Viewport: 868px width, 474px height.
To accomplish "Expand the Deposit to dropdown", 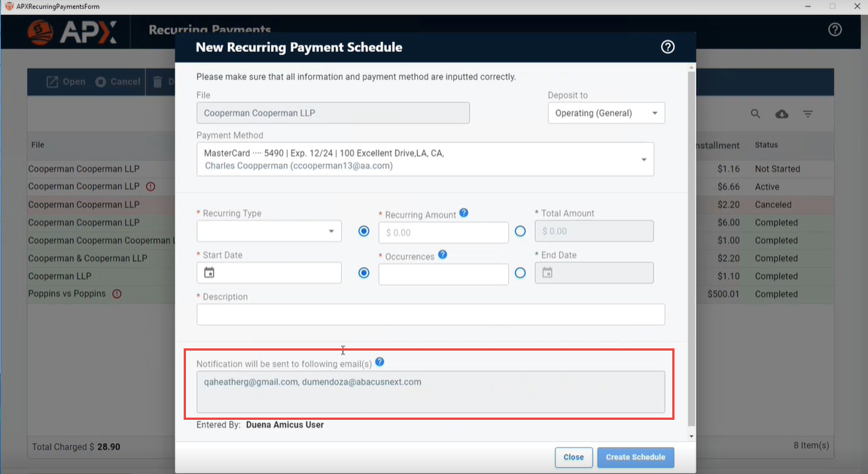I will pyautogui.click(x=606, y=114).
